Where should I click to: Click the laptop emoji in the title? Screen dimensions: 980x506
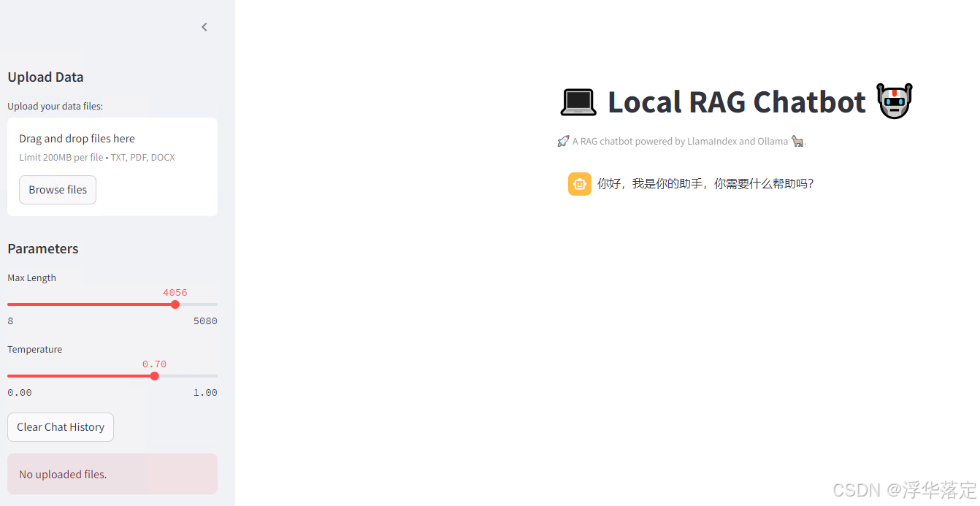tap(578, 101)
